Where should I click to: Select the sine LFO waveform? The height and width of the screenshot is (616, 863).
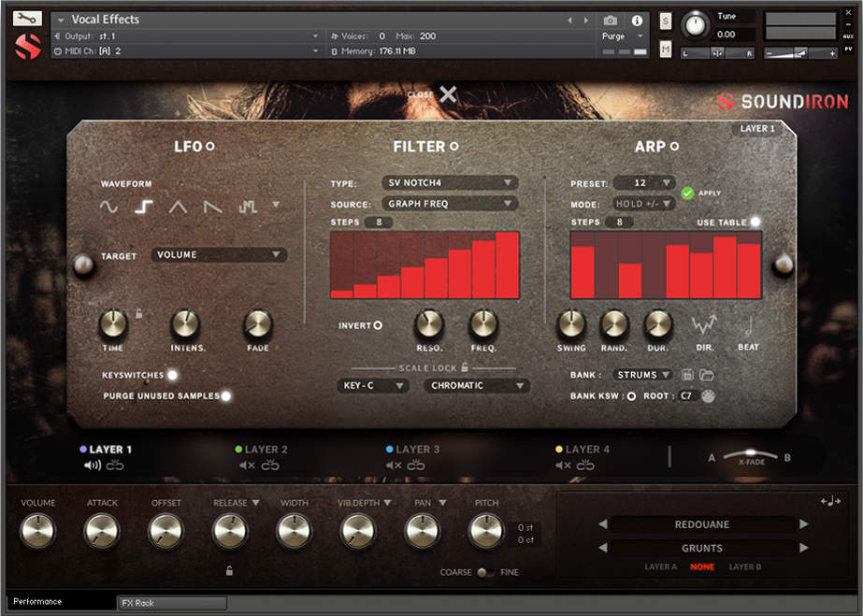tap(108, 207)
